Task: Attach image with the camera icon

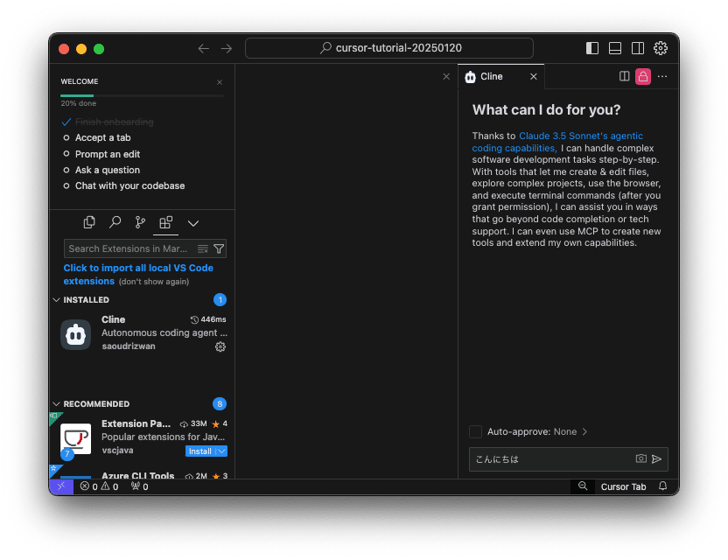Action: click(640, 458)
